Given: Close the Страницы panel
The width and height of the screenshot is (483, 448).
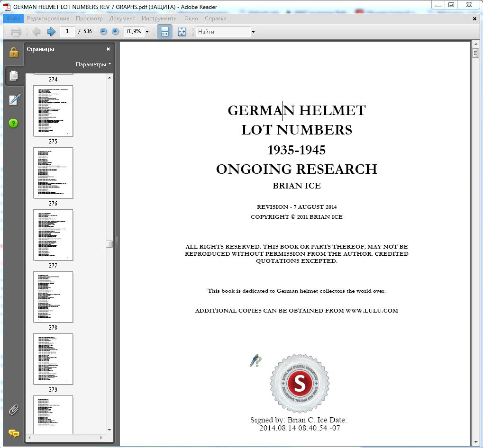Looking at the screenshot, I should tap(108, 49).
